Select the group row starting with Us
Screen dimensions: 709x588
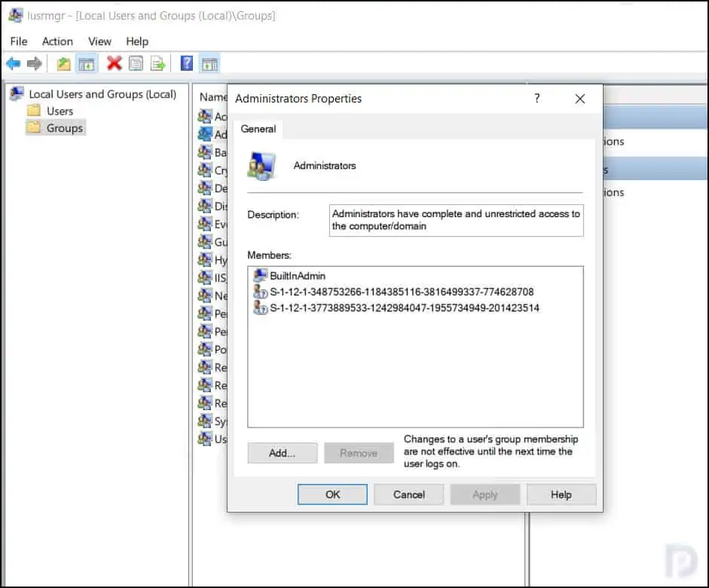click(212, 439)
